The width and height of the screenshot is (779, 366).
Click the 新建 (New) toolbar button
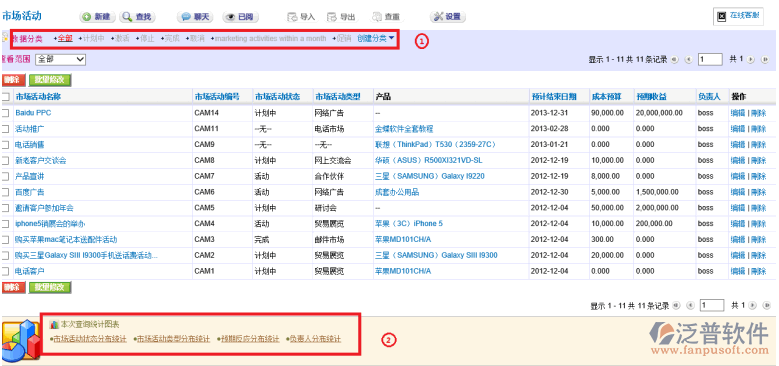[97, 17]
